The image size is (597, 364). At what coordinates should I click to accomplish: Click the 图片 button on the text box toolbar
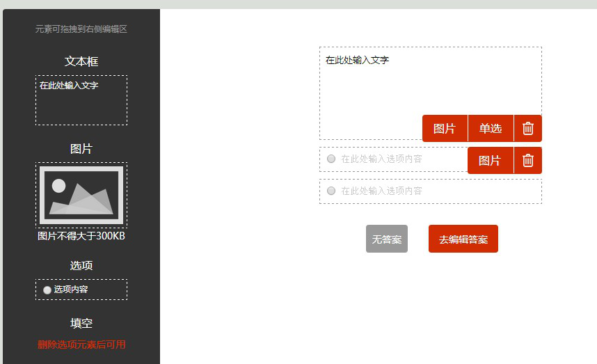click(445, 128)
